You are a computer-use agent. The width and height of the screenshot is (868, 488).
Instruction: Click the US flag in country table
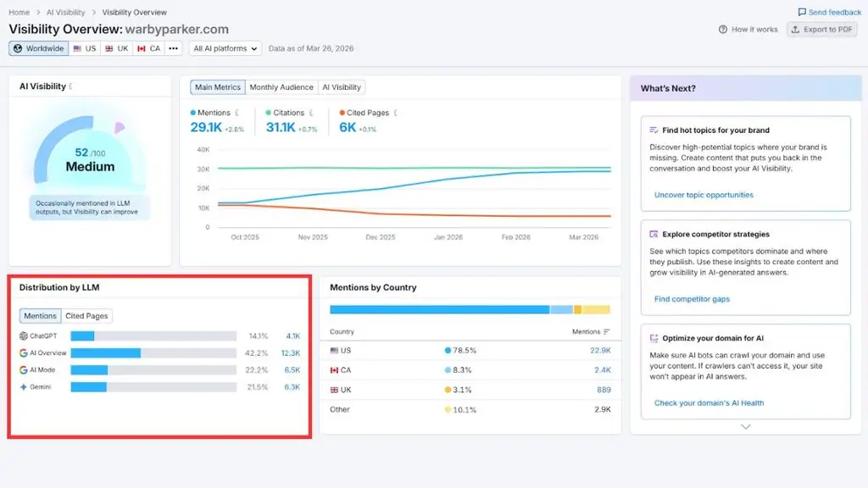point(334,350)
